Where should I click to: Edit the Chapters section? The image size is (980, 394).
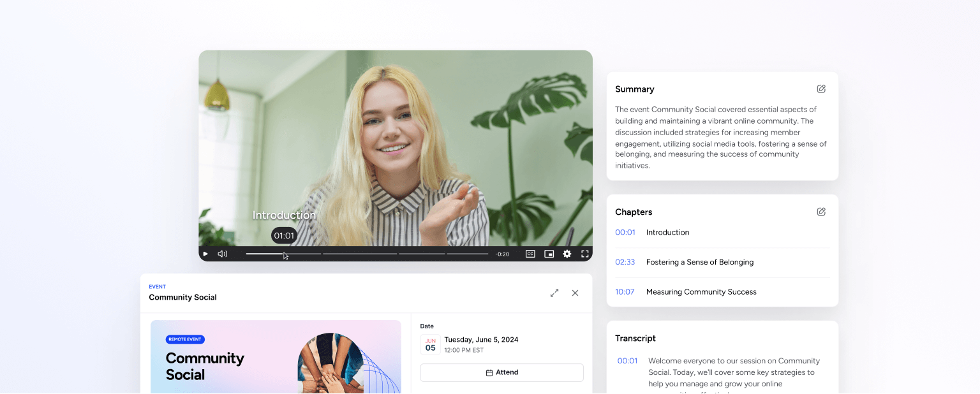pyautogui.click(x=821, y=211)
